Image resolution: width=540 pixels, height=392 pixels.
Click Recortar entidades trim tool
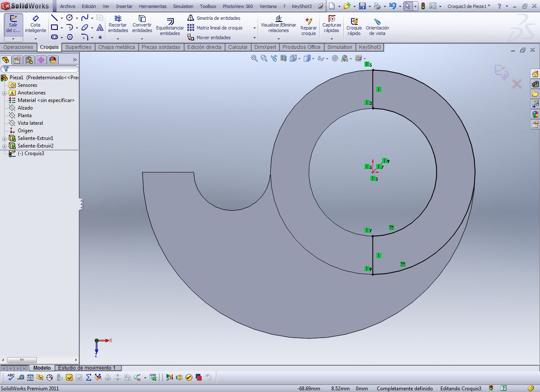(x=118, y=24)
